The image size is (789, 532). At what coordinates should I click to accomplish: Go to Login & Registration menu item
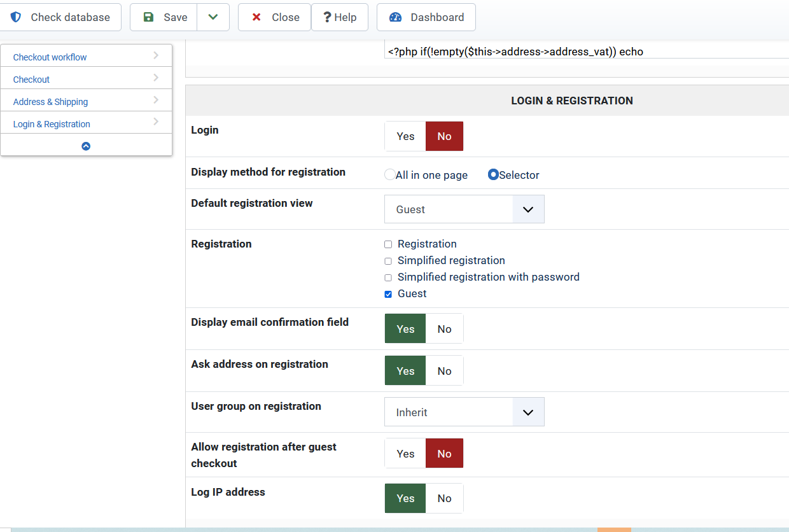point(52,124)
